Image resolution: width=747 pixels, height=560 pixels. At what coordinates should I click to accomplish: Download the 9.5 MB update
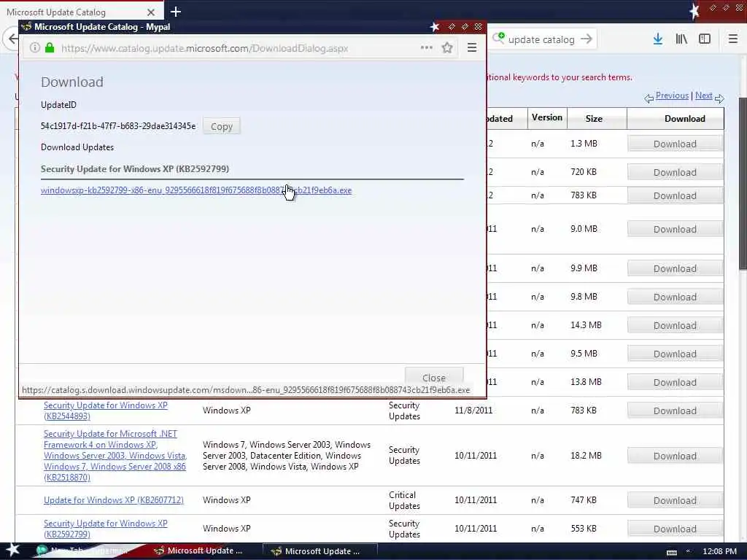click(x=675, y=354)
